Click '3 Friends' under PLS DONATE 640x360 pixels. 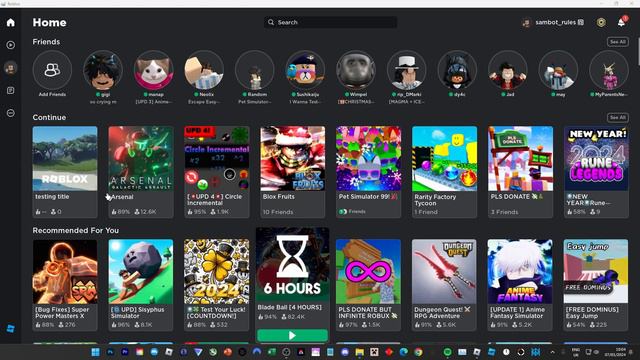click(504, 212)
